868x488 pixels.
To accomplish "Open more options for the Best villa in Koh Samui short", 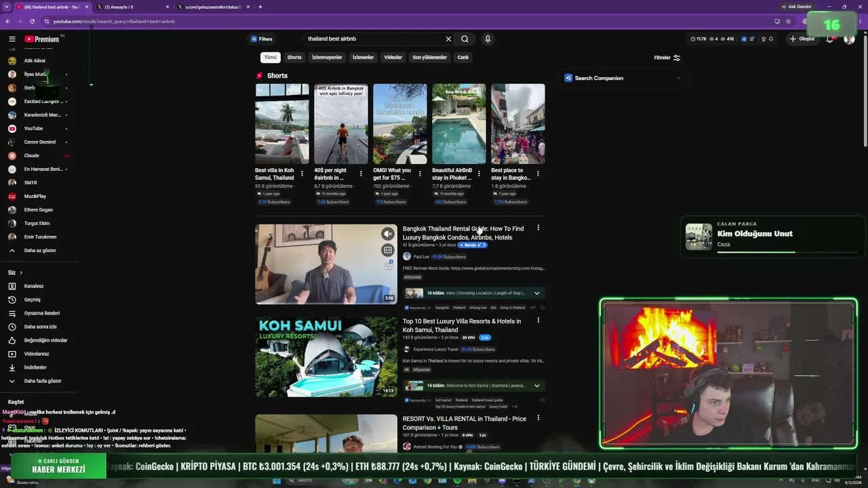I will click(x=302, y=174).
